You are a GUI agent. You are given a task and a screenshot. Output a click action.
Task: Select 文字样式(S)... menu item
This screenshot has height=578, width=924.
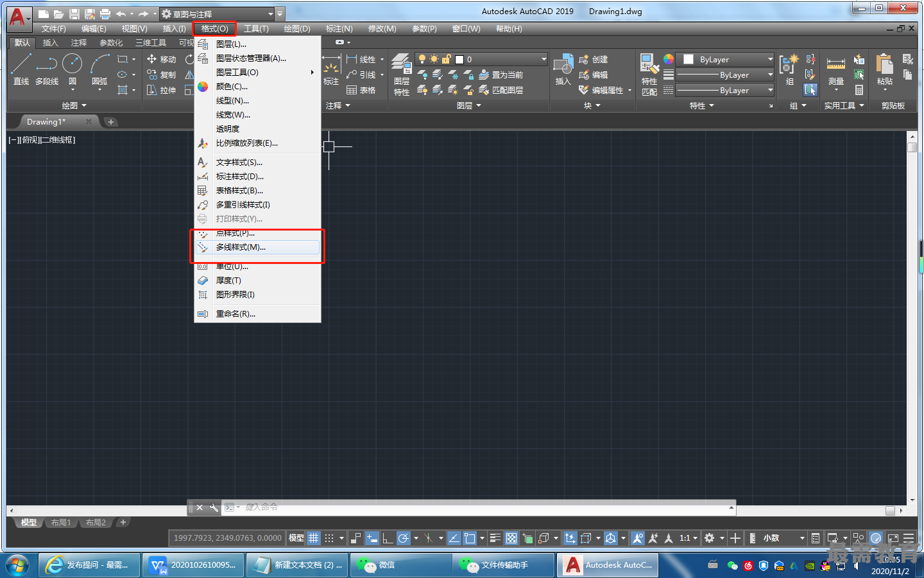coord(257,162)
